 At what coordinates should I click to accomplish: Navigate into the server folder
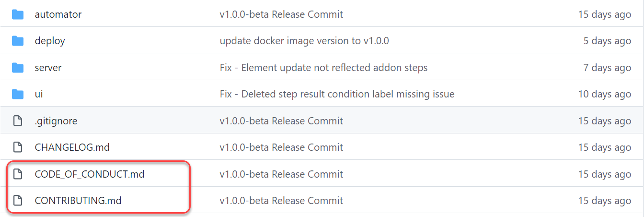click(48, 68)
